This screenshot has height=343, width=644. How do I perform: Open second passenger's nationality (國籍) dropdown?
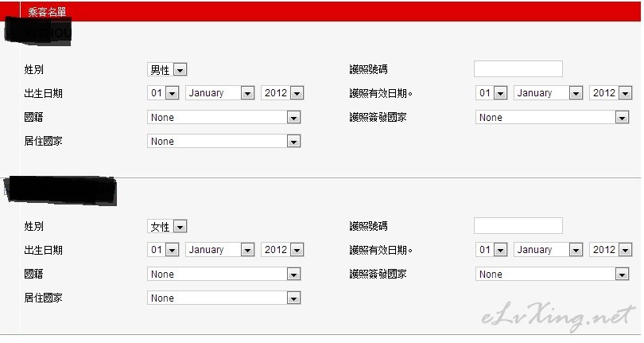coord(224,274)
